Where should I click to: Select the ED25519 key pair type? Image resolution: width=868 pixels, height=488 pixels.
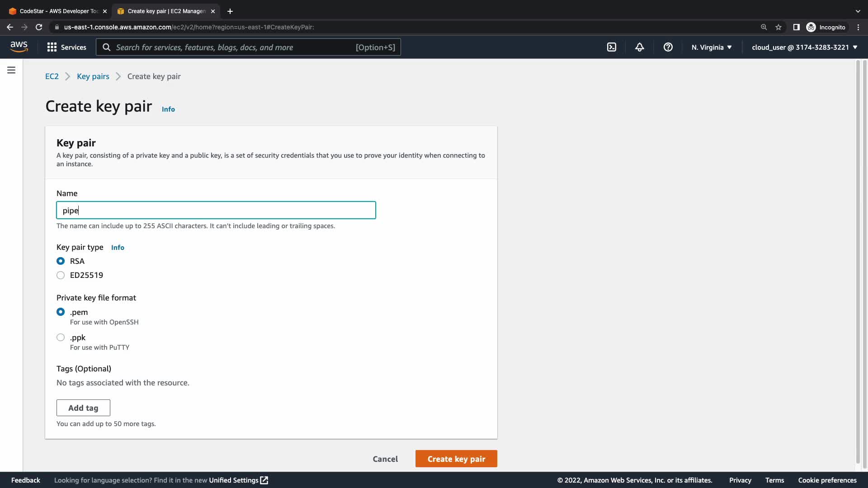pyautogui.click(x=61, y=275)
